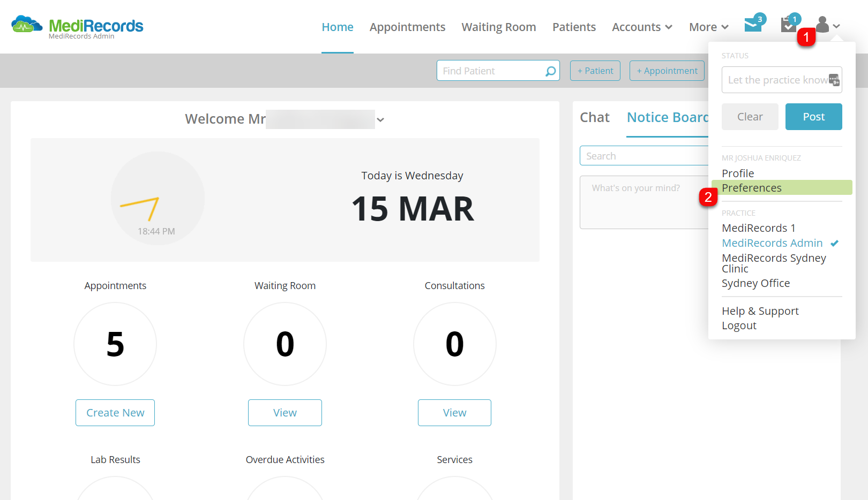868x500 pixels.
Task: Click Create New under Appointments
Action: tap(115, 413)
